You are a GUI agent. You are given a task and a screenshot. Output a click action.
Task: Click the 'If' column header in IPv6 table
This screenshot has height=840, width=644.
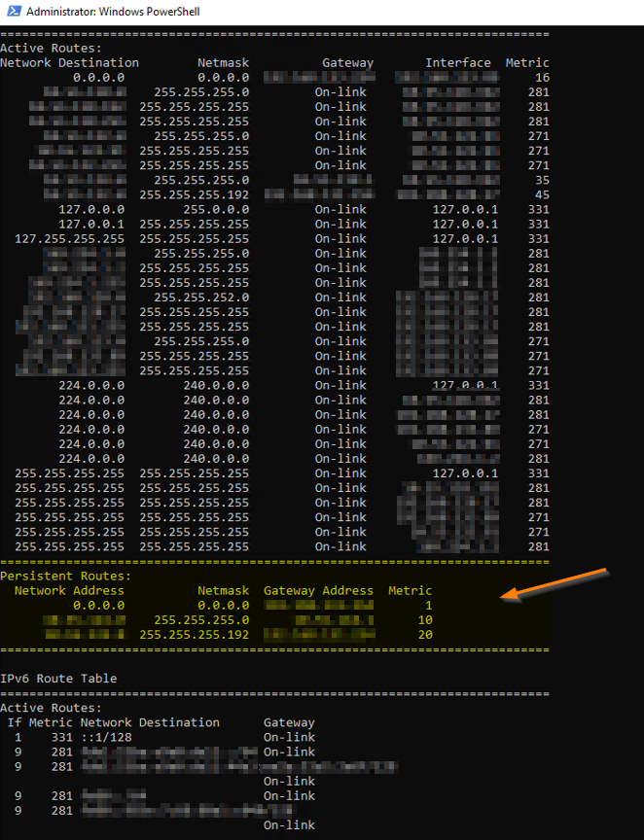15,722
